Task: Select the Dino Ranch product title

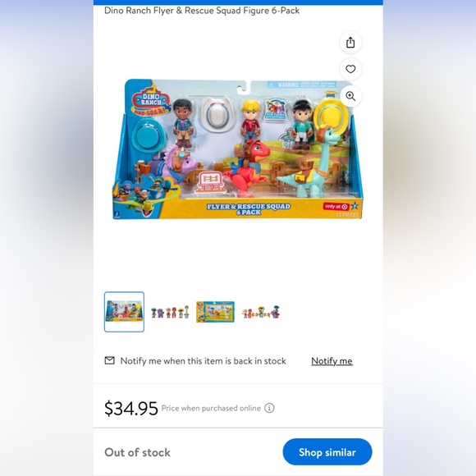Action: (x=202, y=11)
